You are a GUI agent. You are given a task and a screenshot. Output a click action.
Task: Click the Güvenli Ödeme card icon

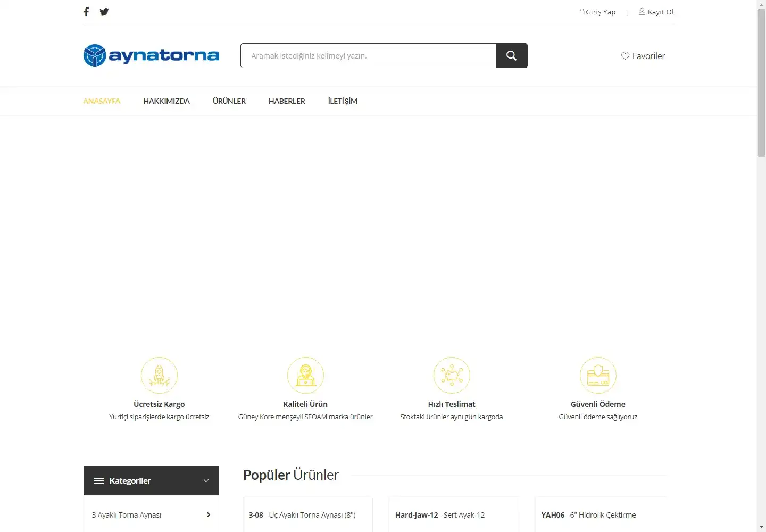pyautogui.click(x=598, y=375)
